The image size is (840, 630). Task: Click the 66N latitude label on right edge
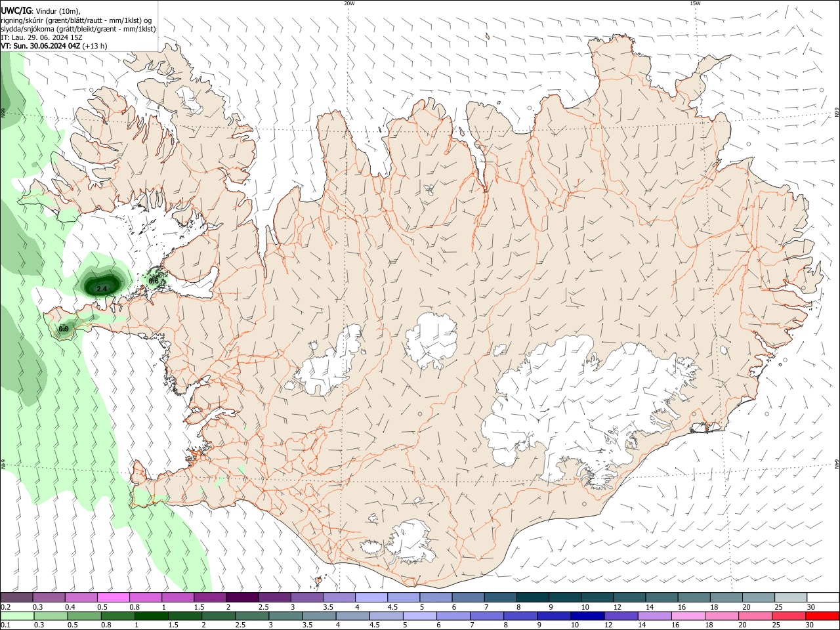pos(837,113)
